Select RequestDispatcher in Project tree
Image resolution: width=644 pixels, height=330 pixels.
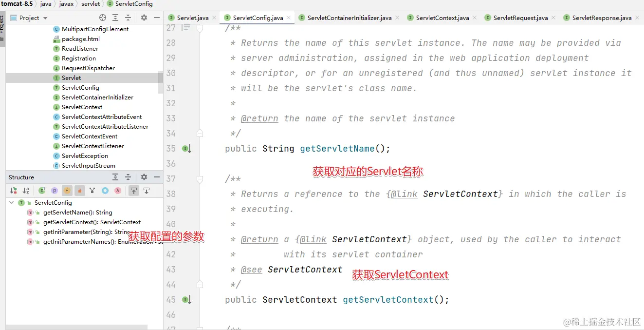point(88,68)
